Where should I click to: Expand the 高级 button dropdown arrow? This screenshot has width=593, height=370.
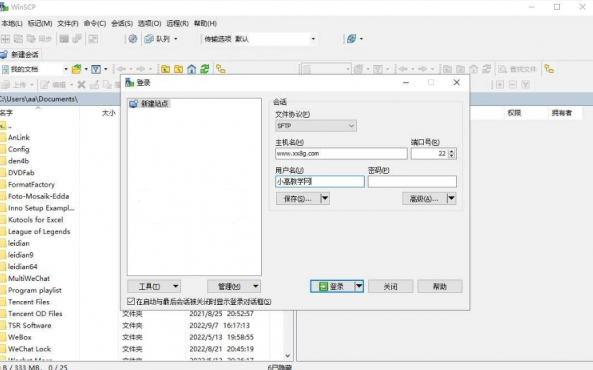451,198
